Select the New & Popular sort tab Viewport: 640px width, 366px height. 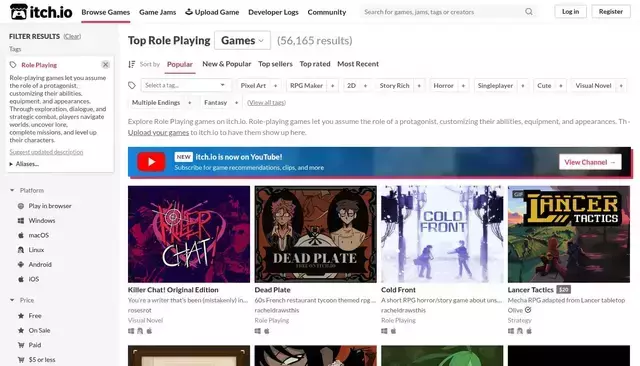pos(227,64)
